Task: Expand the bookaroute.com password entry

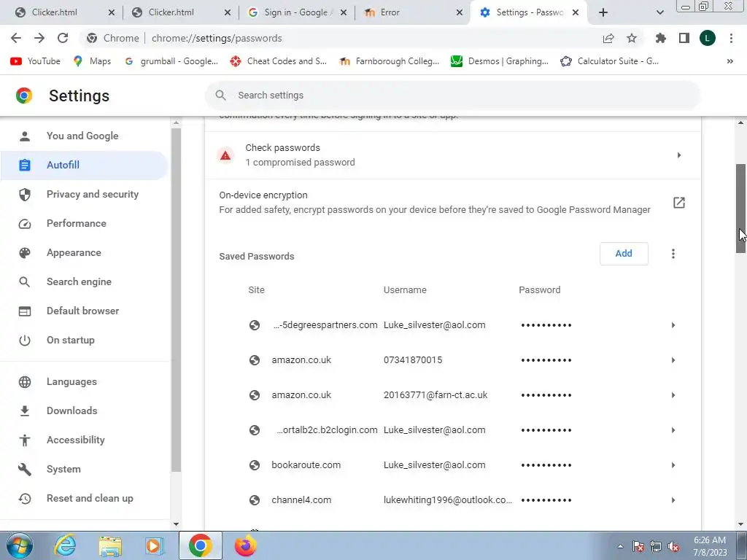Action: [x=673, y=465]
